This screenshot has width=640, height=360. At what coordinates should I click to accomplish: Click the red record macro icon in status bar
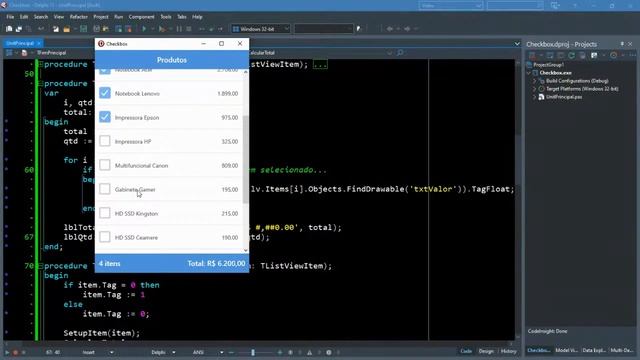click(16, 352)
